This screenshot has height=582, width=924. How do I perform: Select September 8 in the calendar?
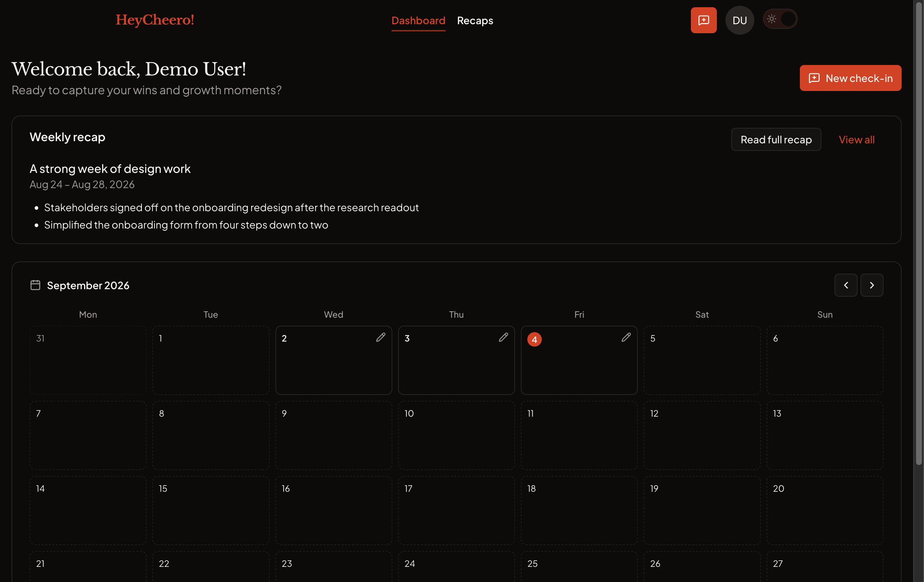(x=211, y=435)
